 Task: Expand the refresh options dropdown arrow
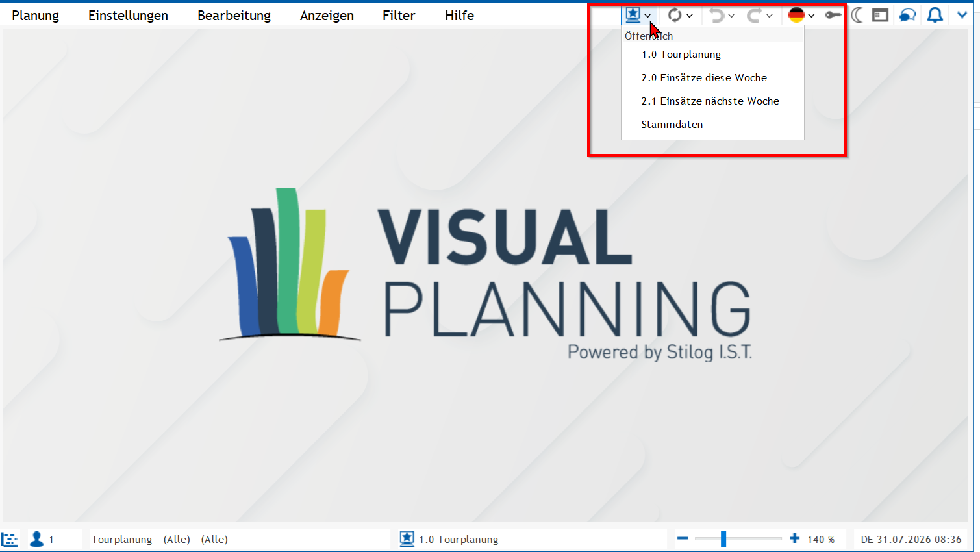(690, 16)
